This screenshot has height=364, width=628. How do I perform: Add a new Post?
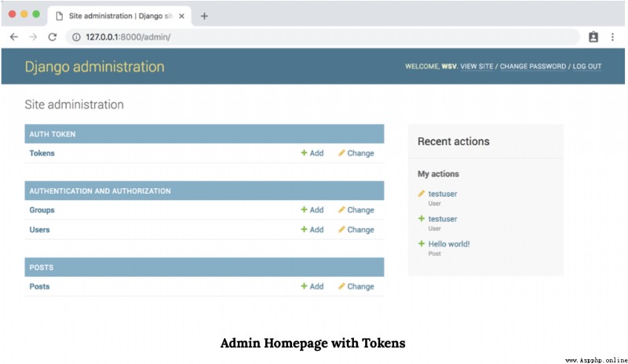coord(312,286)
